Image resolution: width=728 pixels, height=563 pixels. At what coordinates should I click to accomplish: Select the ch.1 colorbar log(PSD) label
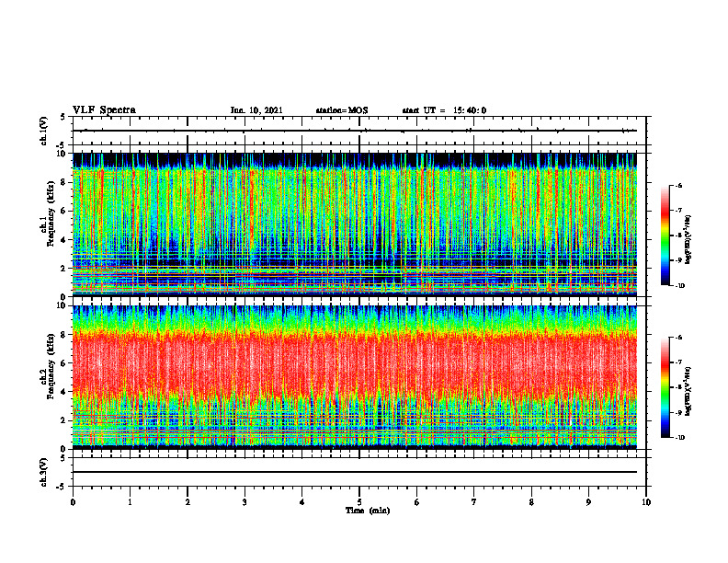[x=688, y=240]
